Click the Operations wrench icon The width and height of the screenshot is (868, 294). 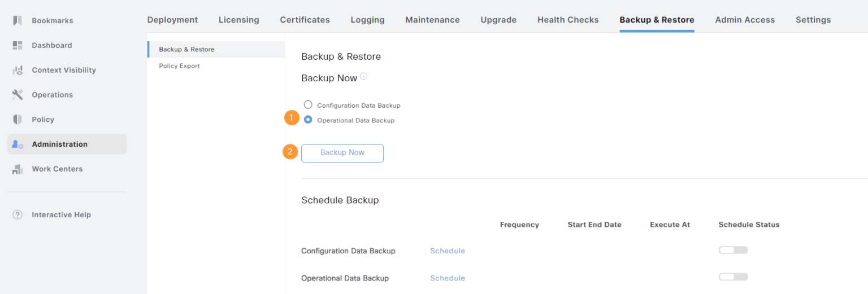click(x=18, y=95)
